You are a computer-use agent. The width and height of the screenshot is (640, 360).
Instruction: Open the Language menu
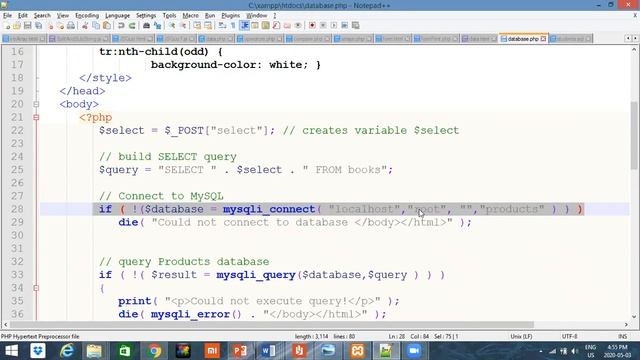[117, 16]
